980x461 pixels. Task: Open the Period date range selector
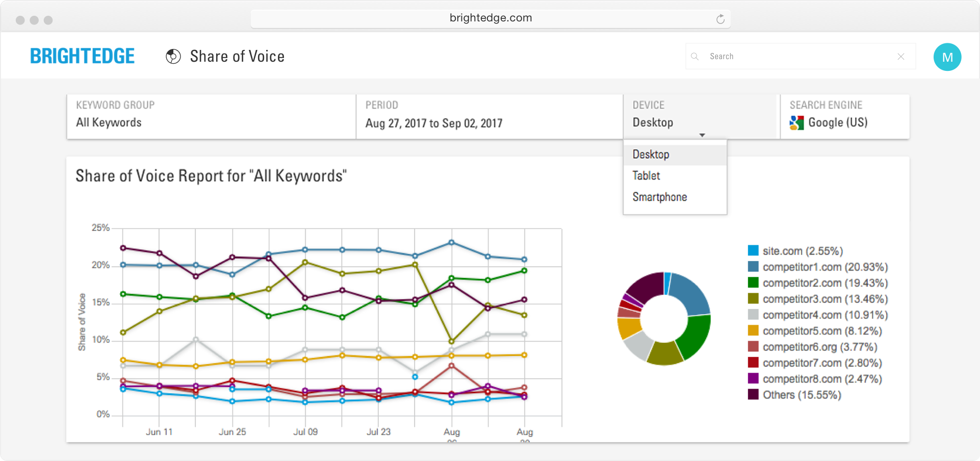(488, 117)
